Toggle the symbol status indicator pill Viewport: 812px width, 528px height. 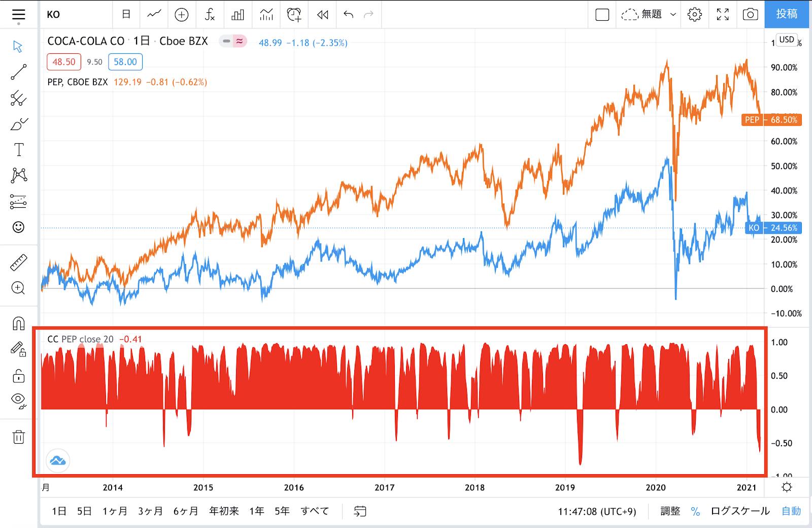tap(233, 42)
